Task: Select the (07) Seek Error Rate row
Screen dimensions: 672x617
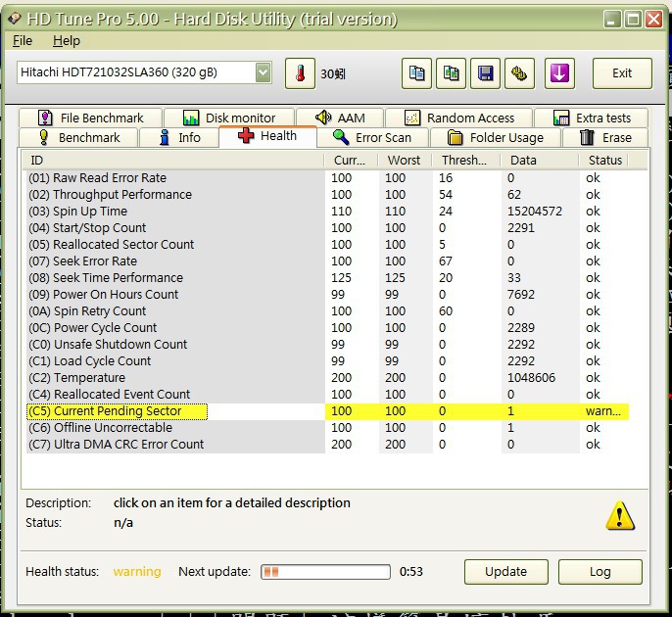Action: pos(327,261)
